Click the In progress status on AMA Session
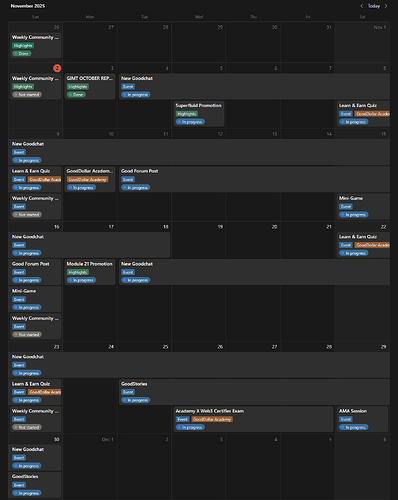Screen dimensions: 398x500 354,427
